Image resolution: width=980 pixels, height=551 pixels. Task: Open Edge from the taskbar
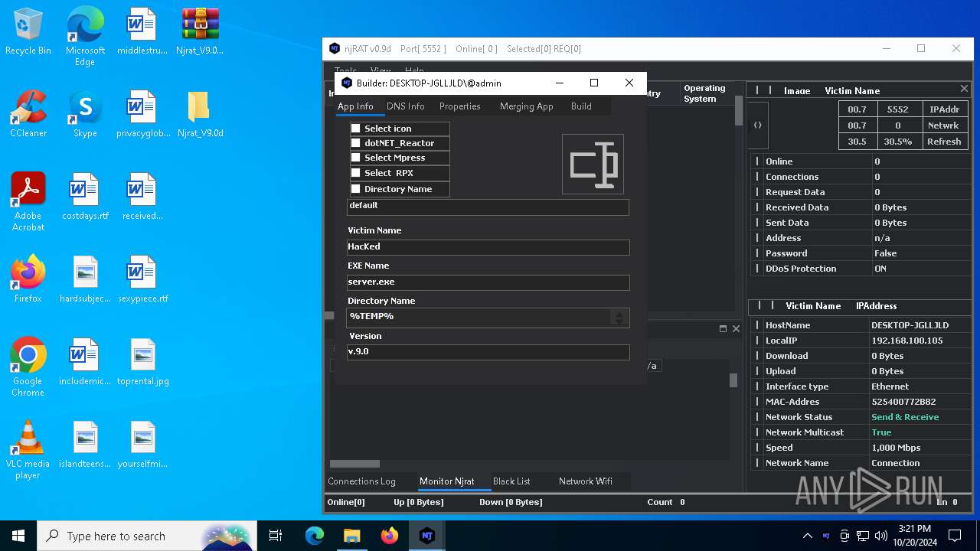(315, 536)
